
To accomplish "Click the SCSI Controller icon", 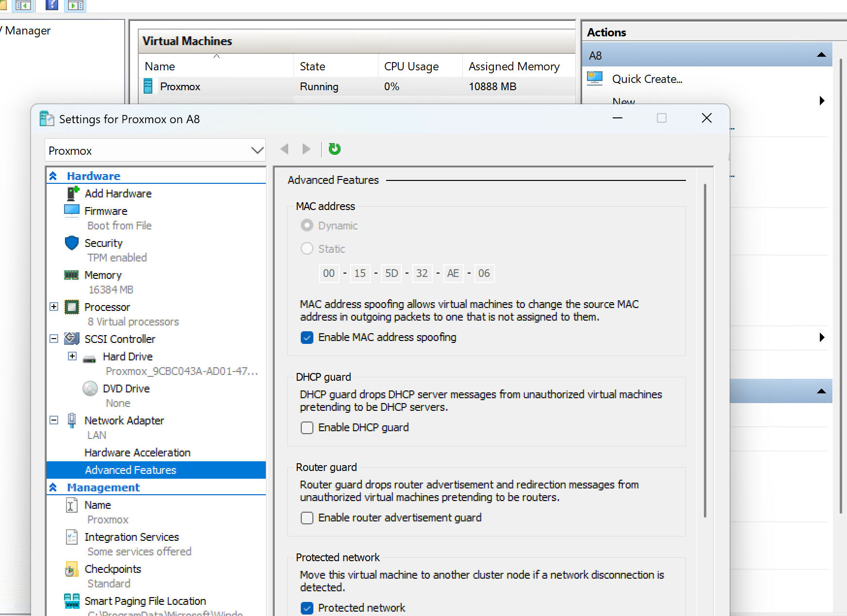I will click(x=72, y=339).
